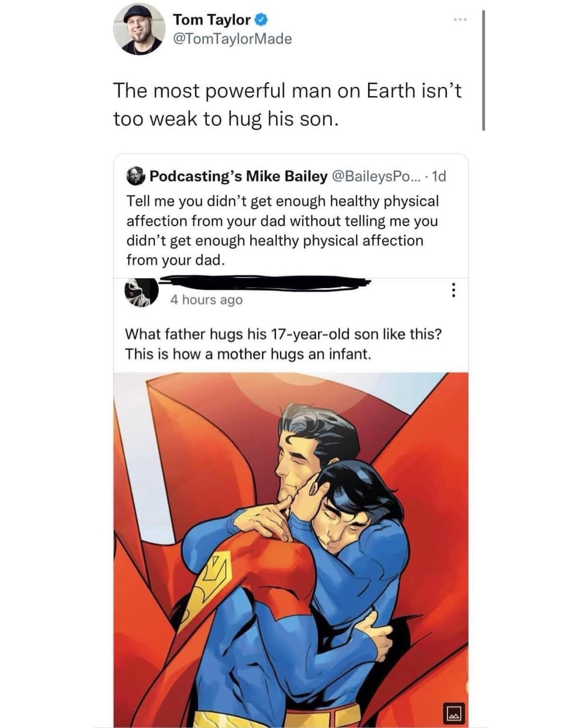The width and height of the screenshot is (582, 728).
Task: Open the tweet's horizontal three-dot menu
Action: click(460, 20)
